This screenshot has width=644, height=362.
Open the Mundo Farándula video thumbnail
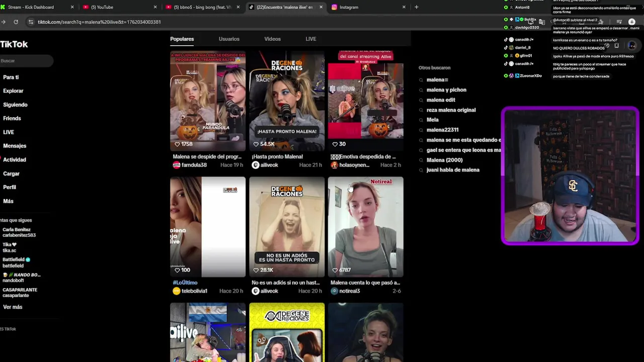point(208,101)
